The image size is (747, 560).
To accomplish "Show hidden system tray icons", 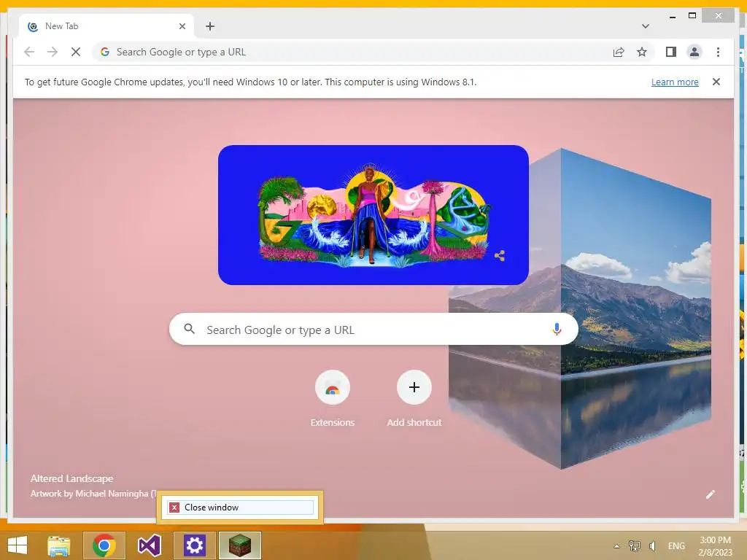I will [x=616, y=546].
